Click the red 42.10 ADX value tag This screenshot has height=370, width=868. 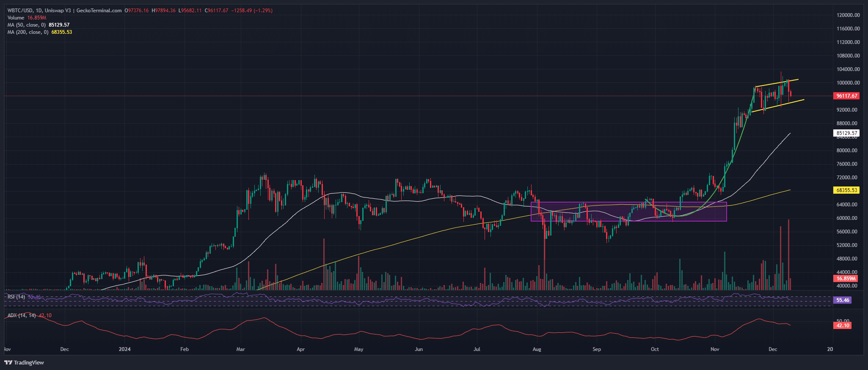coord(843,326)
